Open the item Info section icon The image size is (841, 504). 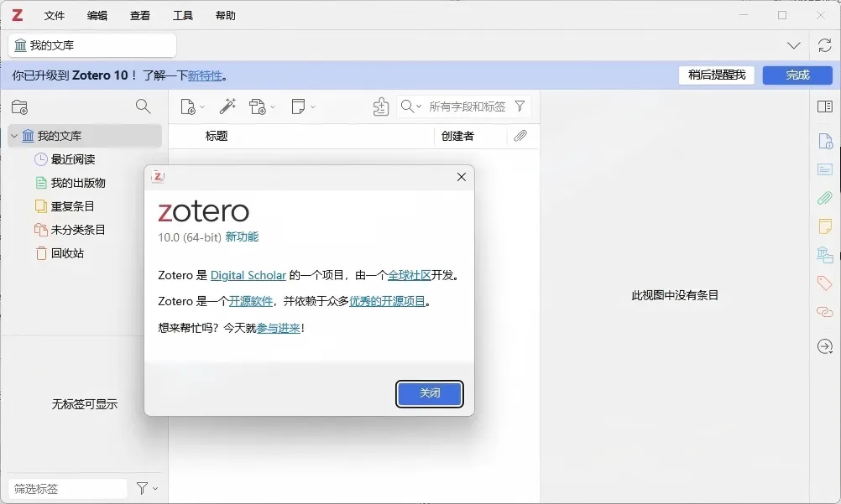[825, 141]
